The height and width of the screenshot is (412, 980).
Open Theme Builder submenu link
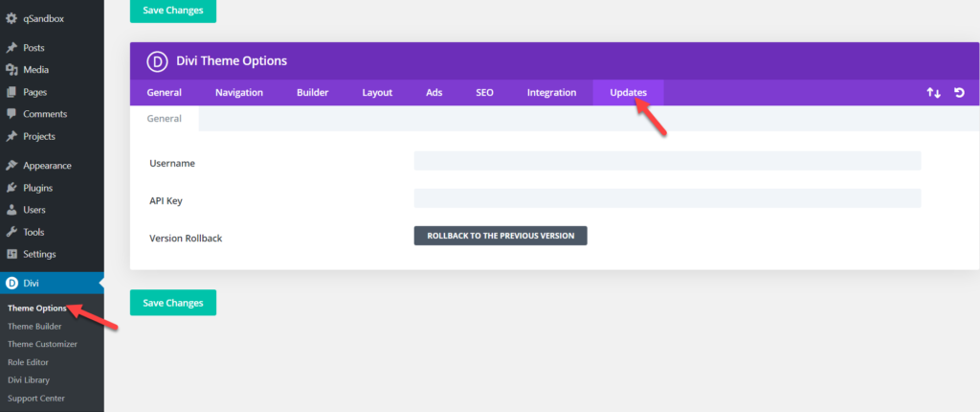coord(34,326)
